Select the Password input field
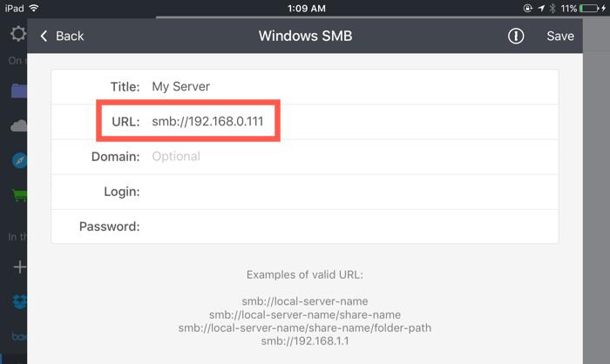This screenshot has width=610, height=364. pyautogui.click(x=349, y=226)
